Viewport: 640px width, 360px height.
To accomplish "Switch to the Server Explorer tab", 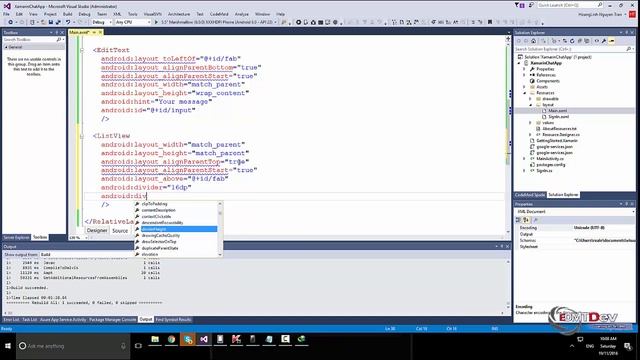I will (x=16, y=237).
